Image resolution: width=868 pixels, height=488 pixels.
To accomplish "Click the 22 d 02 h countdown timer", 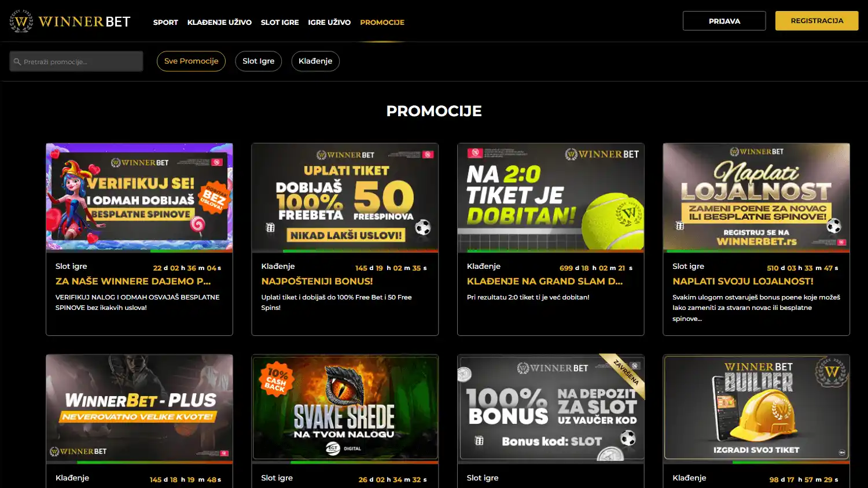I will 187,268.
